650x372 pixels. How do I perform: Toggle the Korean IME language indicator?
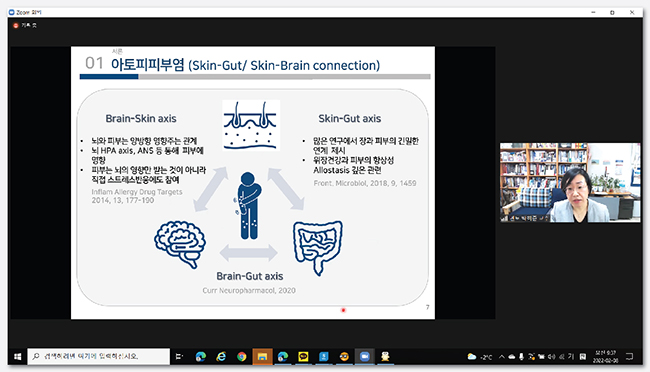coord(571,357)
